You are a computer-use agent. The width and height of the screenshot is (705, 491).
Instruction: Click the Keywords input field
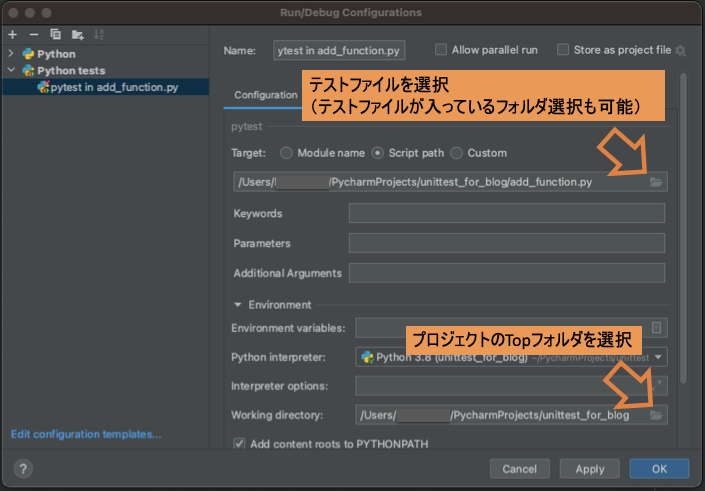coord(507,213)
